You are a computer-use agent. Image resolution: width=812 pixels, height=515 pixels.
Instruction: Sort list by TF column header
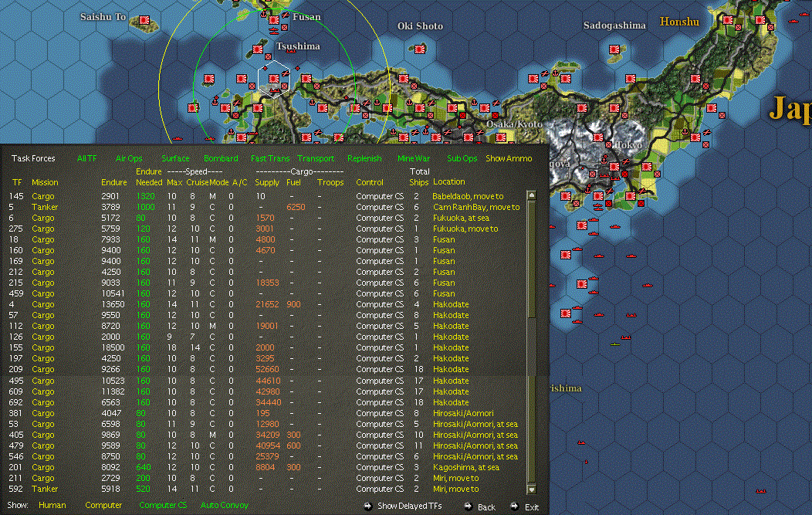[17, 182]
